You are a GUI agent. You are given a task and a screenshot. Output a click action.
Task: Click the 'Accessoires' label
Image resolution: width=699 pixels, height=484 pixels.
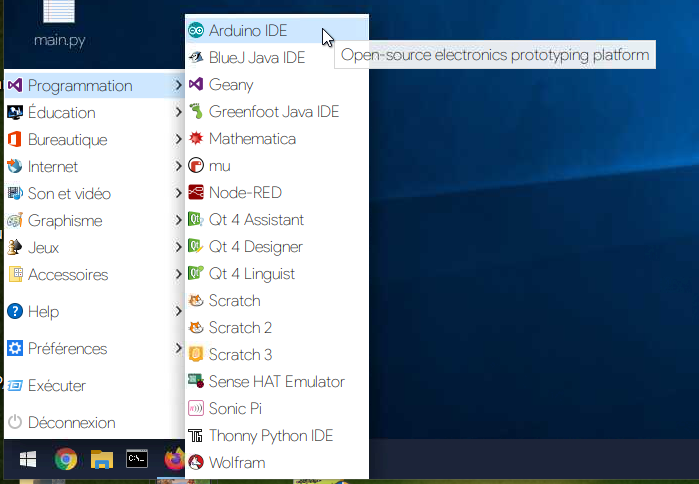(x=68, y=275)
